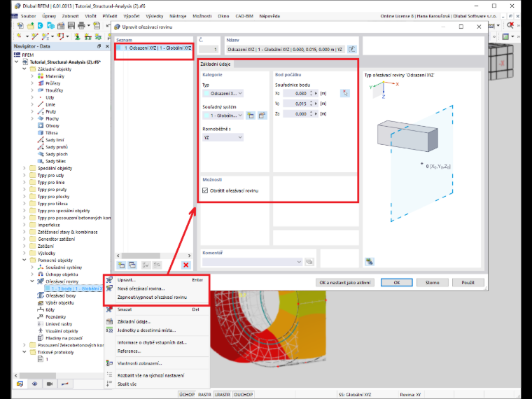Click OK a nastavit jako aktivní button
Image resolution: width=532 pixels, height=399 pixels.
click(345, 282)
